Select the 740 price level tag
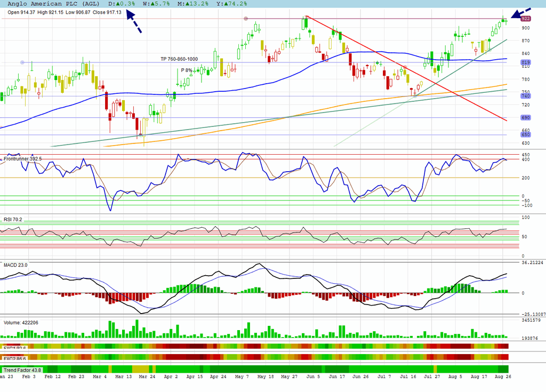Viewport: 546px width, 392px height. click(x=525, y=96)
